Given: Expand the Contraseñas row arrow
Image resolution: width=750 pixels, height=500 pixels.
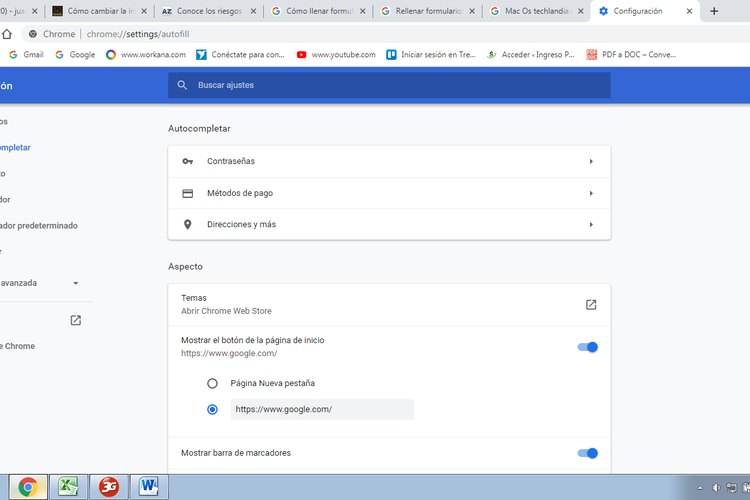Looking at the screenshot, I should click(591, 162).
